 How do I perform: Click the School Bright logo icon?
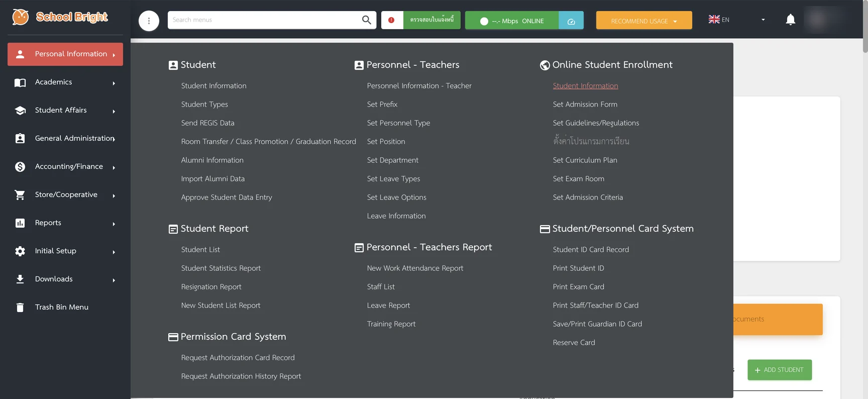coord(21,17)
